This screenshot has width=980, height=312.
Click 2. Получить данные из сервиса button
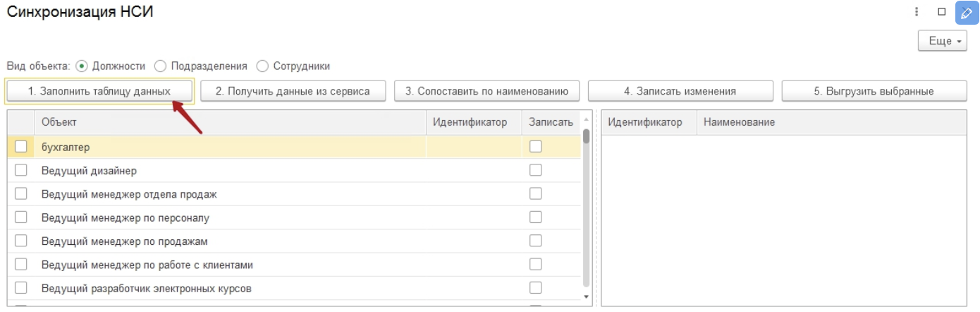293,91
